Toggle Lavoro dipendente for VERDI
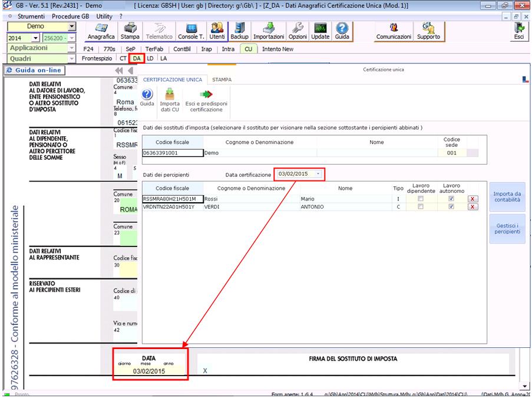The width and height of the screenshot is (532, 398). (x=421, y=206)
